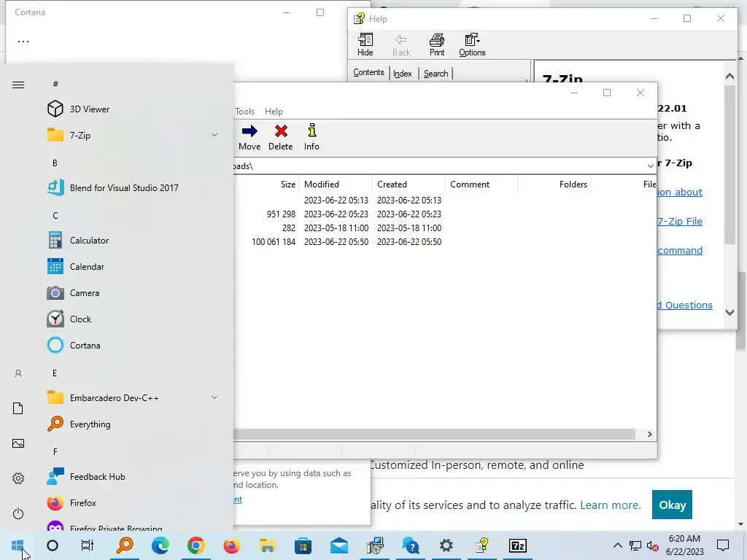The image size is (747, 560).
Task: Switch to 7-Zip File Manager on taskbar
Action: pos(518,545)
